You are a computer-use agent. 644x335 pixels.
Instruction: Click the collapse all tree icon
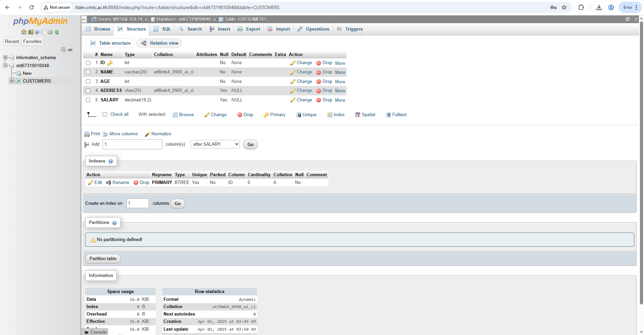(63, 50)
